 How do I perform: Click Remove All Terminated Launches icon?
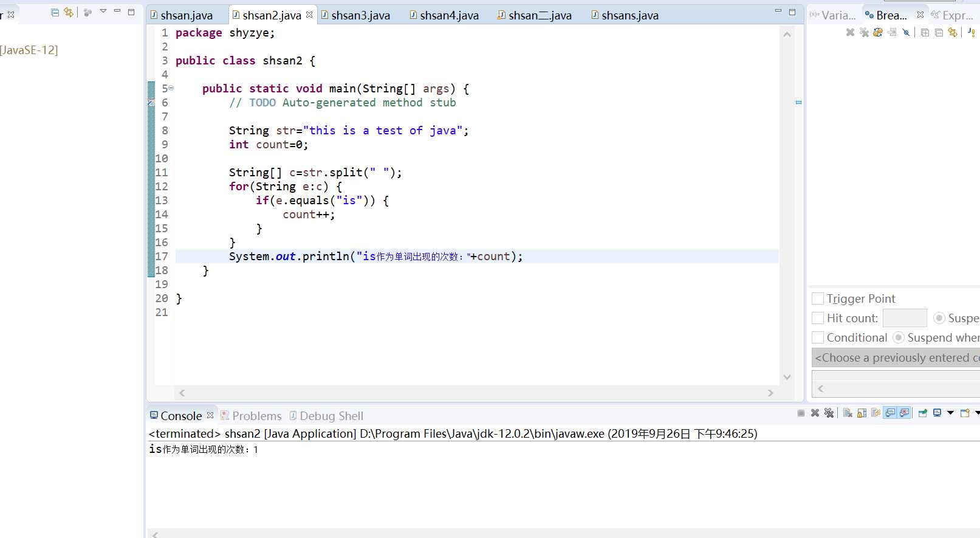click(829, 413)
